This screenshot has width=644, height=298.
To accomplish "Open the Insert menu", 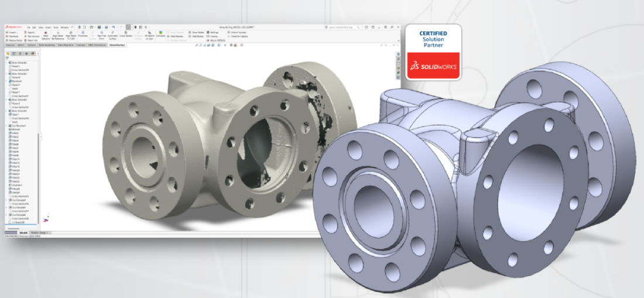I will point(48,28).
